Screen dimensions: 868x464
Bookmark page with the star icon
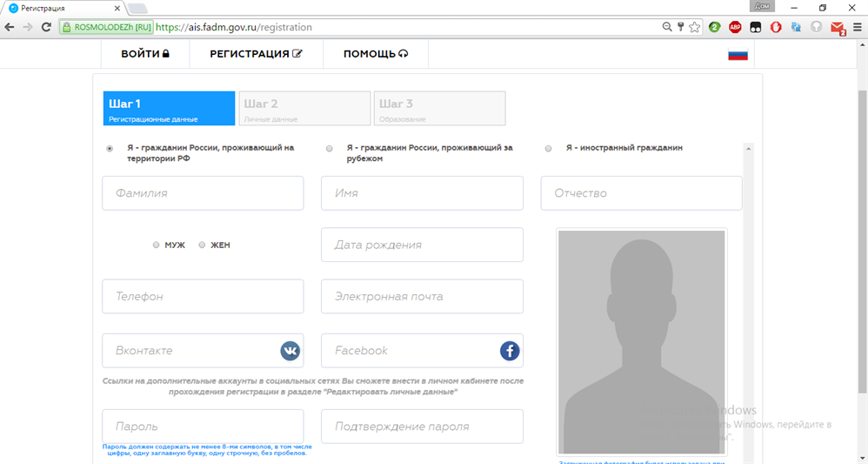coord(695,27)
